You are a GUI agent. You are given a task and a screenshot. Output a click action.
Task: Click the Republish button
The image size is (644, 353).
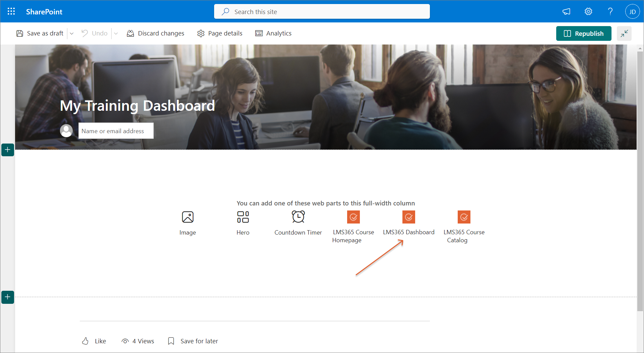pos(584,33)
